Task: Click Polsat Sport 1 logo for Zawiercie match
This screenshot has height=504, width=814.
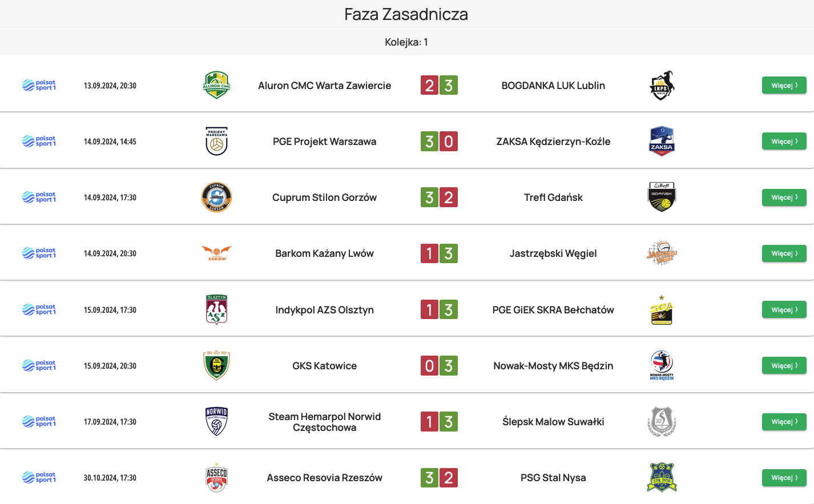Action: click(39, 86)
